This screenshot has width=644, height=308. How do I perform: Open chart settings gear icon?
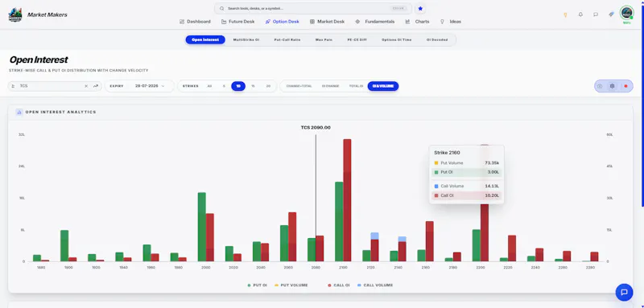pos(612,86)
